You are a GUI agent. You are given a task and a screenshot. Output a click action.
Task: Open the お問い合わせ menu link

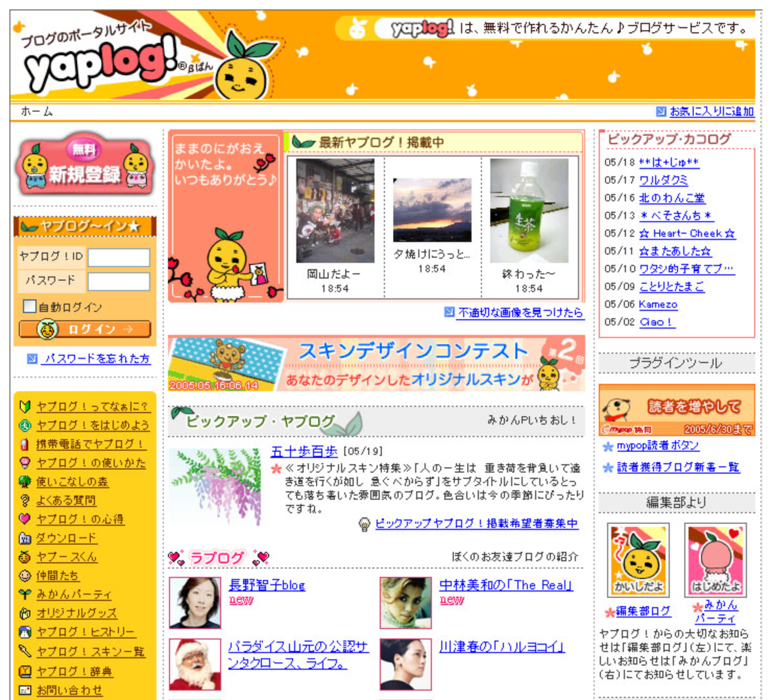[x=69, y=690]
